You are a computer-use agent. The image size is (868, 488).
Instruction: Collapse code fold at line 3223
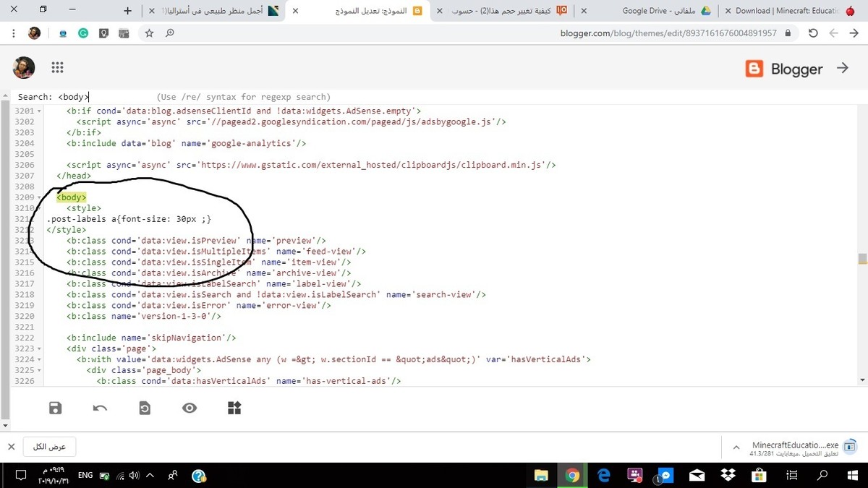pos(38,348)
